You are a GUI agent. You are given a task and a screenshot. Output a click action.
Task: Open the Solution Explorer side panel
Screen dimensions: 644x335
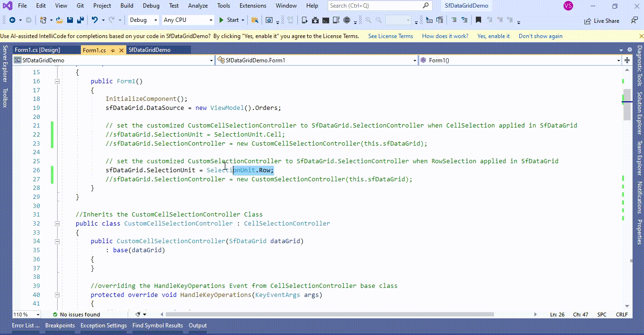click(x=640, y=113)
